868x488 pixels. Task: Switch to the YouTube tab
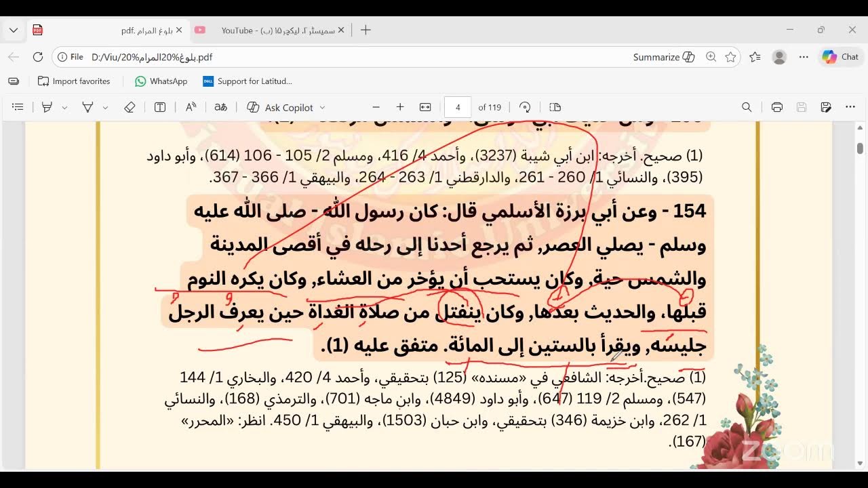coord(269,30)
